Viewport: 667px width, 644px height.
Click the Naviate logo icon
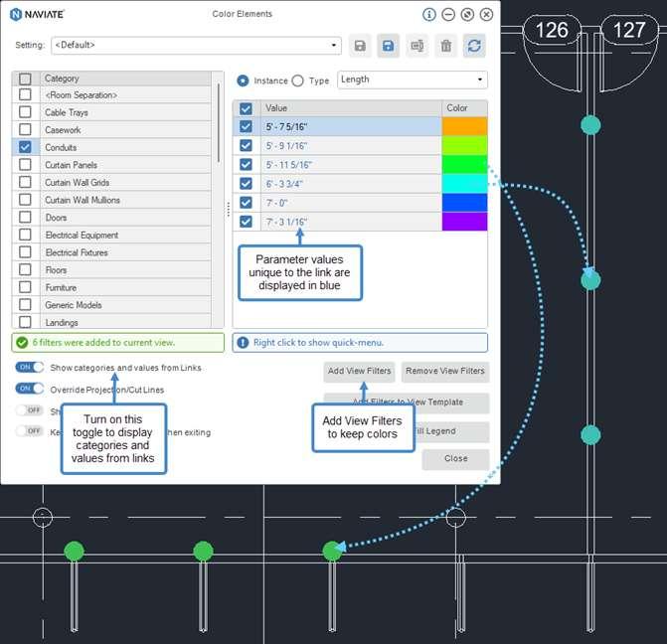[16, 15]
